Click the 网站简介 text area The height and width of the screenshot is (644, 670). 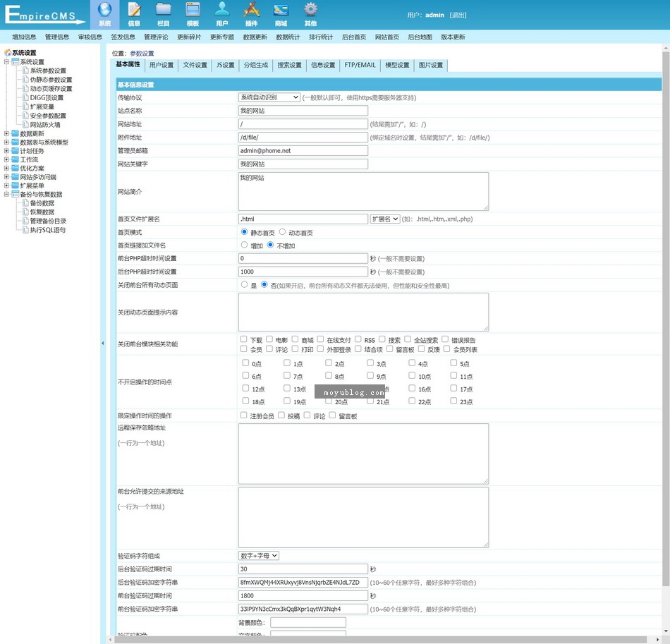(x=363, y=191)
